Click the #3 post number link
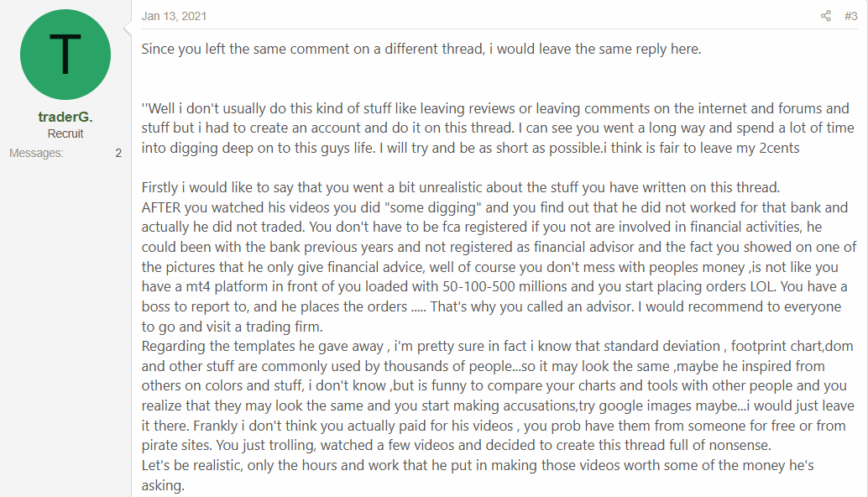Screen dimensions: 868x497 click(x=850, y=16)
